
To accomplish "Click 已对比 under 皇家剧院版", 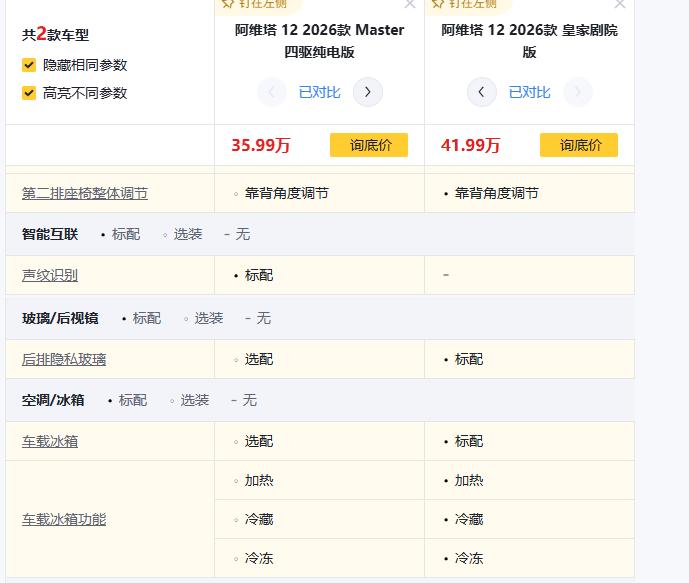I will pyautogui.click(x=529, y=92).
